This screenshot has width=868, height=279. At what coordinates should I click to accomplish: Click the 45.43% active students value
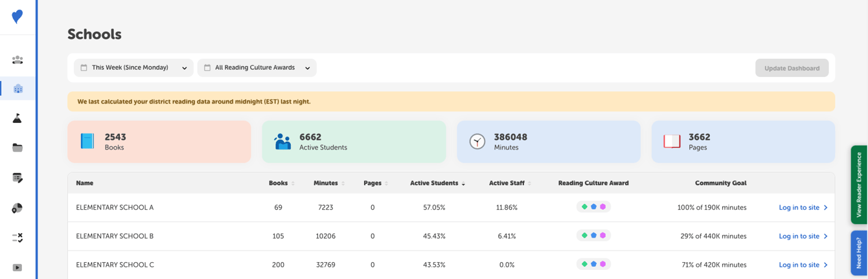(x=434, y=236)
